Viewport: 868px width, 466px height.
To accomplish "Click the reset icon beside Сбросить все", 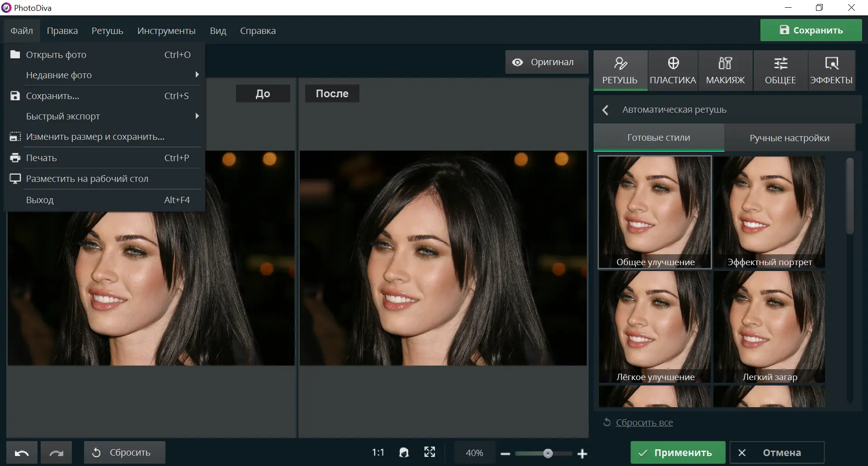I will (x=607, y=422).
